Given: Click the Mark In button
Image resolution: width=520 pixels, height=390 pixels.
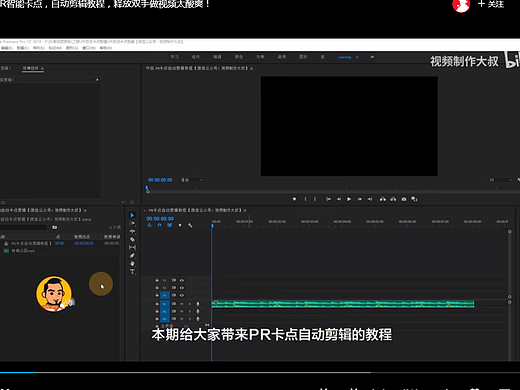Looking at the screenshot, I should [305, 199].
